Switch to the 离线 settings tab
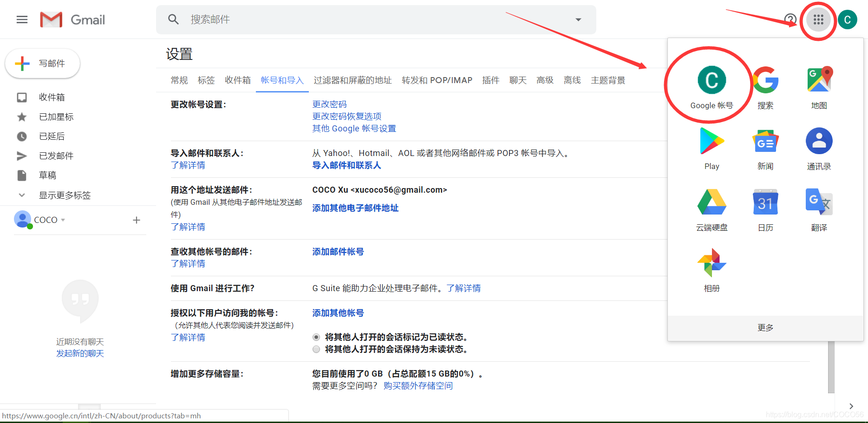 [x=572, y=80]
